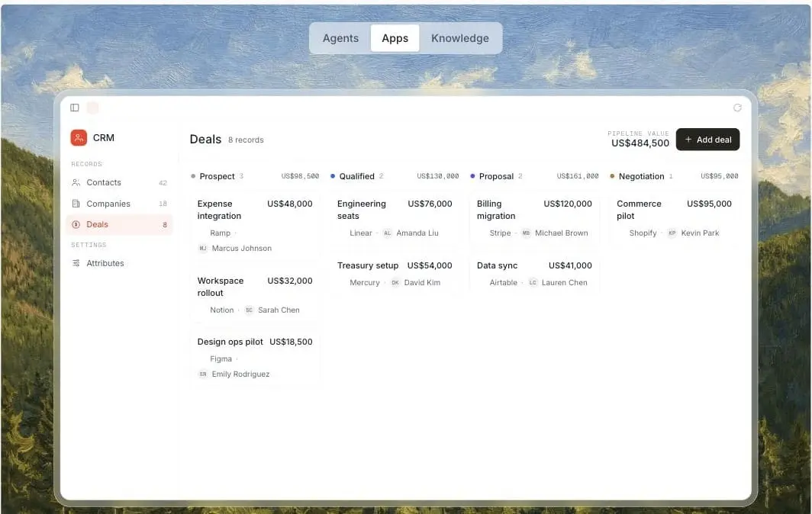Click the Notion company label
The image size is (812, 514).
[x=221, y=310]
